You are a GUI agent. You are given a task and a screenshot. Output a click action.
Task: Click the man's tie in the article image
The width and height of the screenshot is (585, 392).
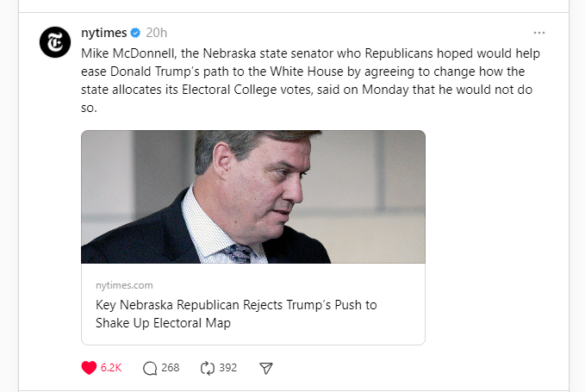point(239,253)
